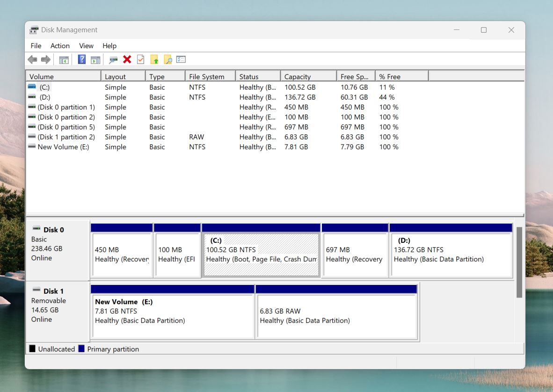Click the Back arrow toolbar icon

tap(32, 59)
